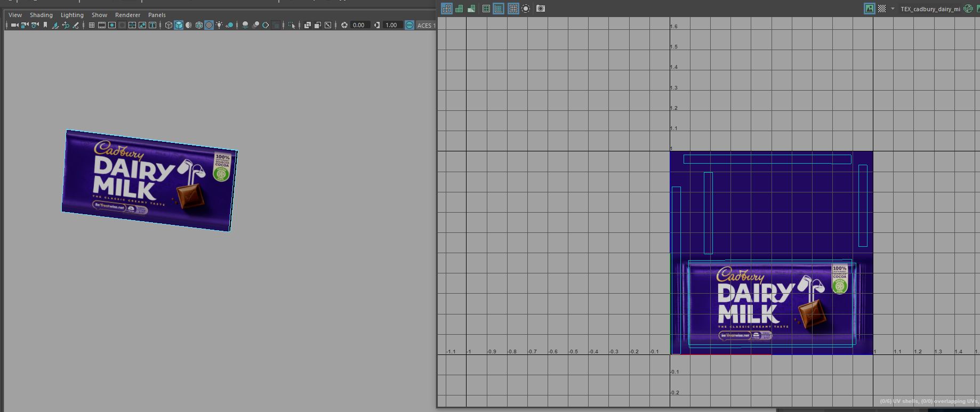Viewport: 980px width, 412px height.
Task: Click the UV snapshot camera icon
Action: 541,9
